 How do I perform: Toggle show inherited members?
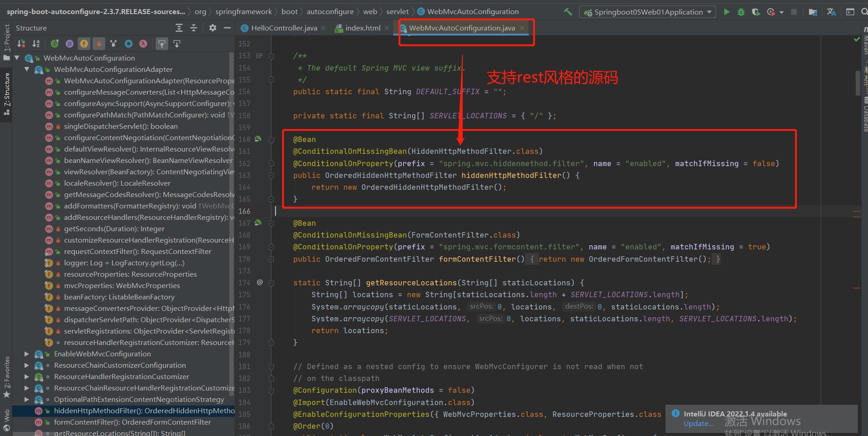pyautogui.click(x=55, y=44)
